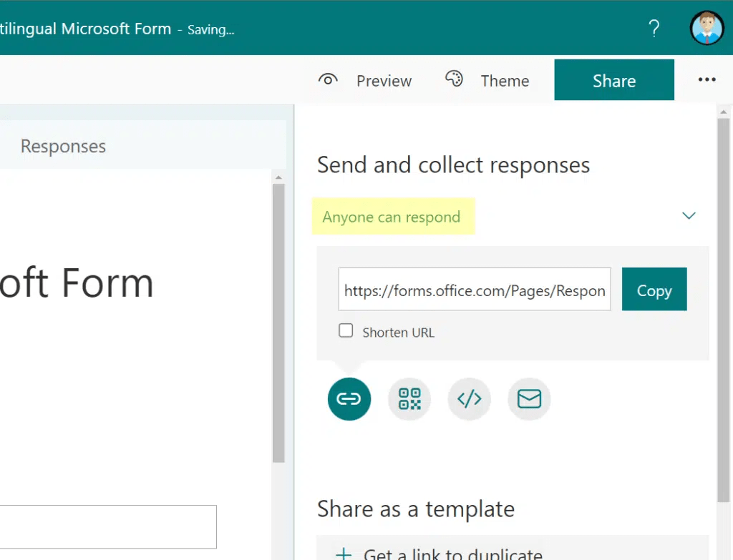Open the user profile avatar
Viewport: 733px width, 560px height.
tap(707, 28)
